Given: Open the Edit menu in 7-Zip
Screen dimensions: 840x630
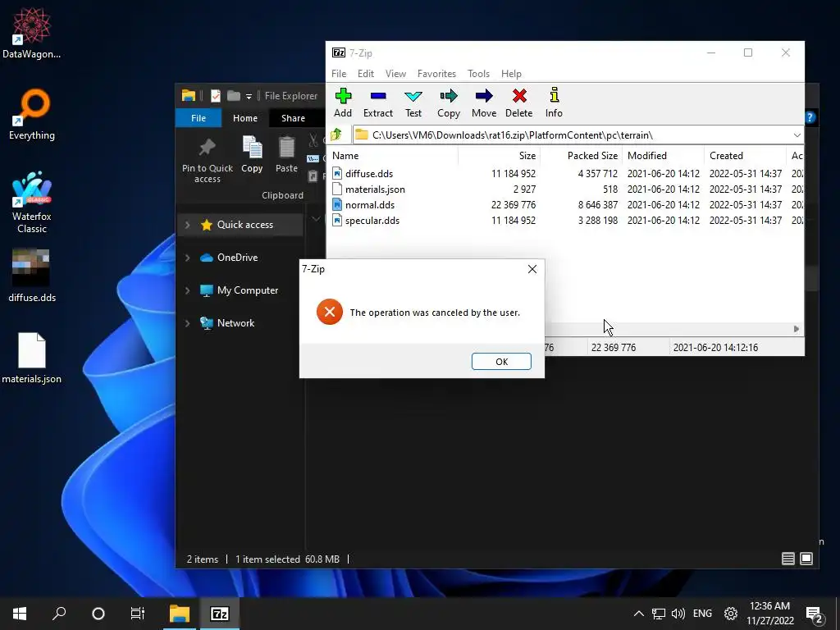Looking at the screenshot, I should click(x=366, y=73).
